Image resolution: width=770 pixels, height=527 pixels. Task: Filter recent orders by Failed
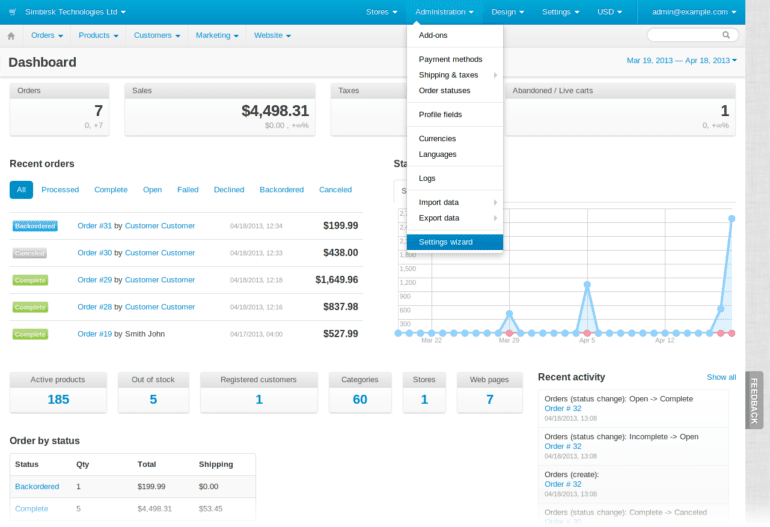pyautogui.click(x=188, y=190)
